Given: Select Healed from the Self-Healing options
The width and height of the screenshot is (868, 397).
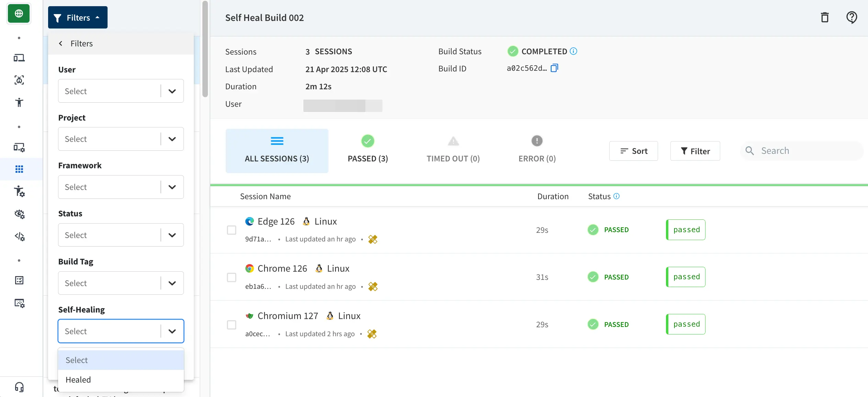Looking at the screenshot, I should click(x=78, y=379).
